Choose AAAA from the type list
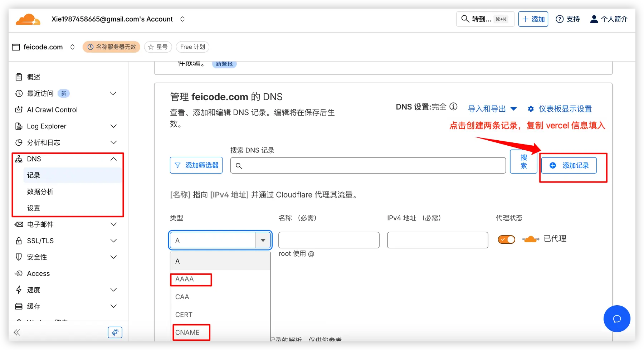 [220, 279]
